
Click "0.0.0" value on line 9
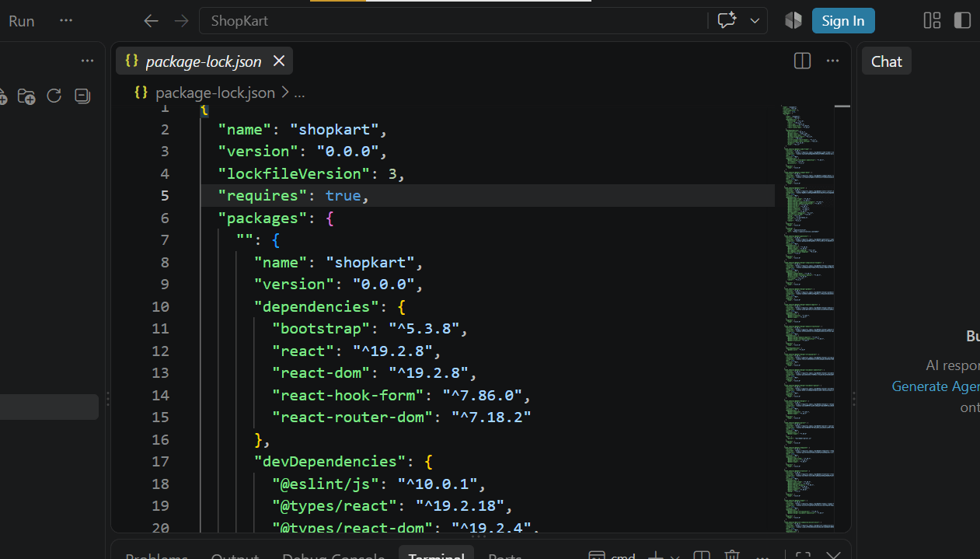tap(384, 284)
